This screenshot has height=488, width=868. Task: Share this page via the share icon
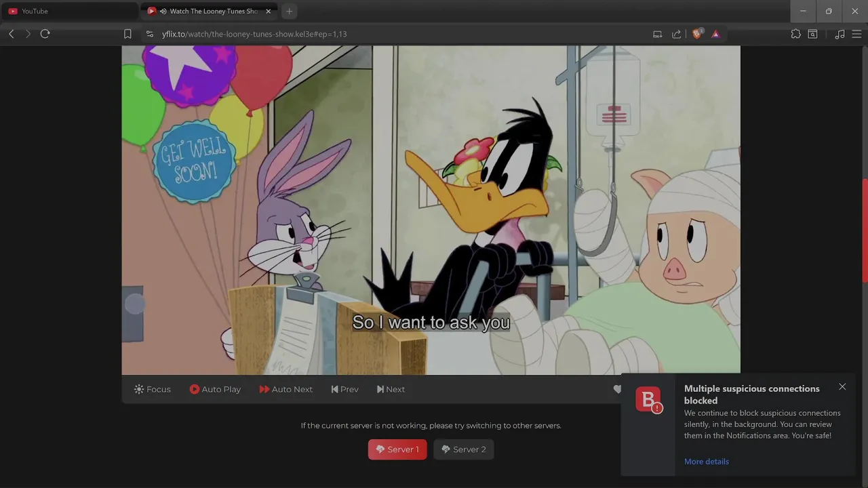676,34
